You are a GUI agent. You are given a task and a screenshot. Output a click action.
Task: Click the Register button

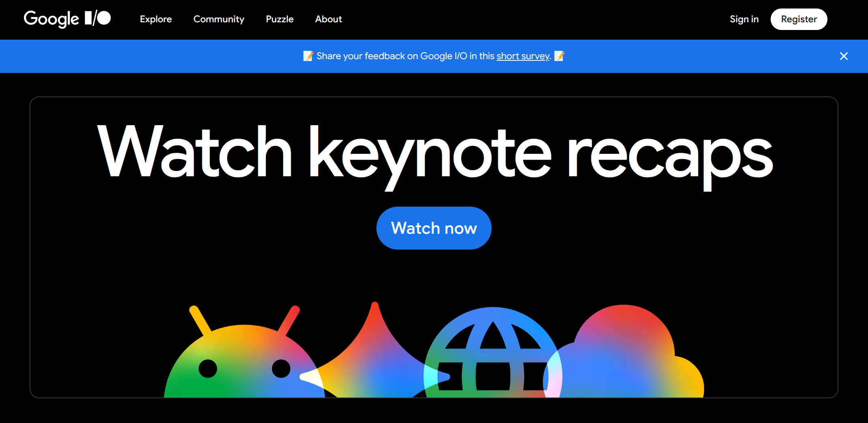pos(799,19)
